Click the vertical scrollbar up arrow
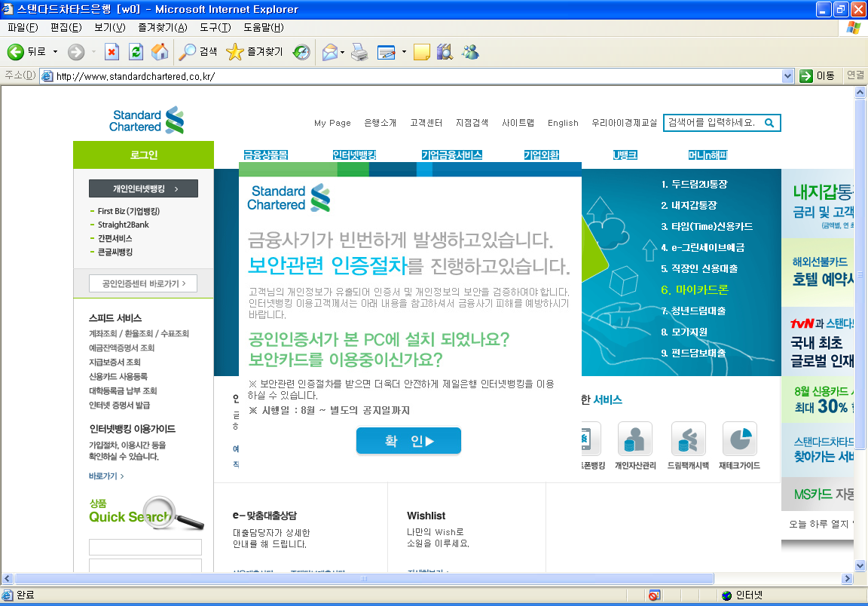Image resolution: width=868 pixels, height=606 pixels. pyautogui.click(x=860, y=92)
